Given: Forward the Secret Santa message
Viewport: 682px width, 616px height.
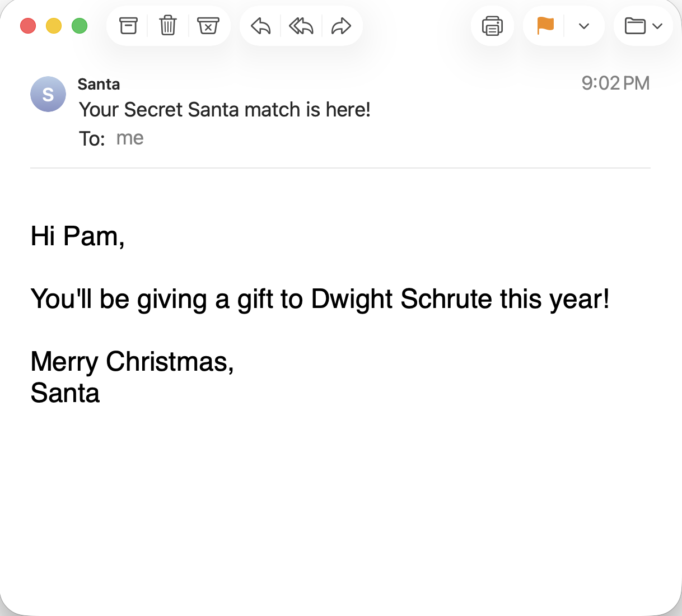Looking at the screenshot, I should pyautogui.click(x=342, y=25).
